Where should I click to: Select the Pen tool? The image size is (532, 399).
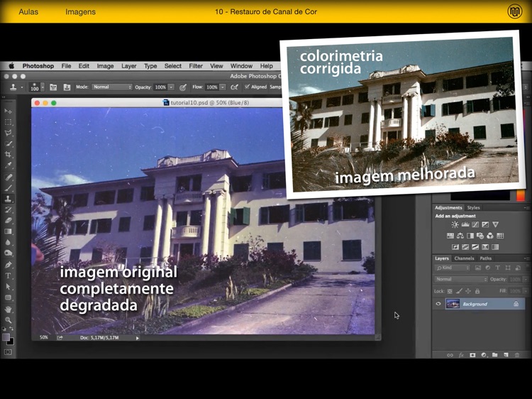click(x=8, y=265)
